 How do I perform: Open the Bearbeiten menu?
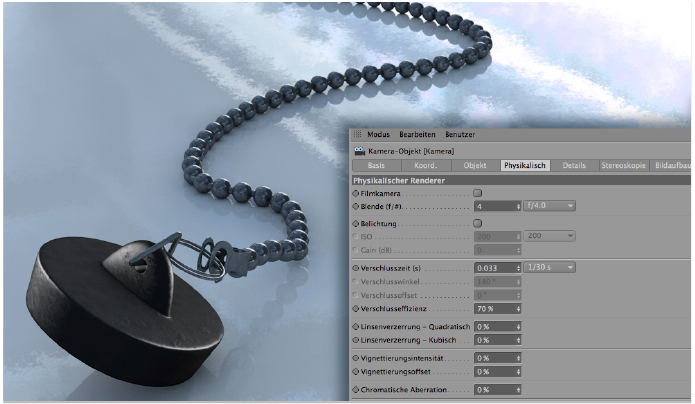pyautogui.click(x=417, y=134)
